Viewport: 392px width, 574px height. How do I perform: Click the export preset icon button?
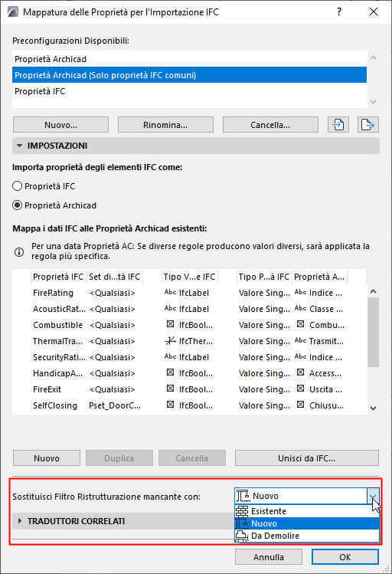(x=367, y=125)
